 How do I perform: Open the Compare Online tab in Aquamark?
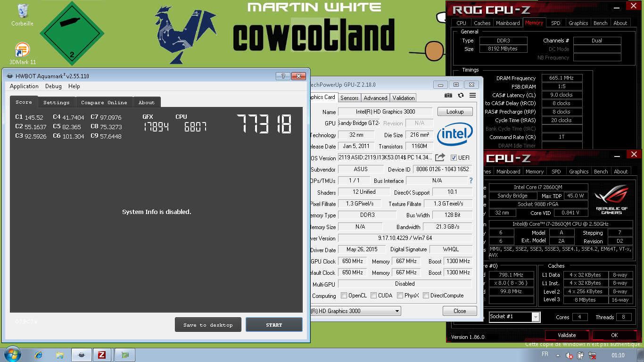104,102
